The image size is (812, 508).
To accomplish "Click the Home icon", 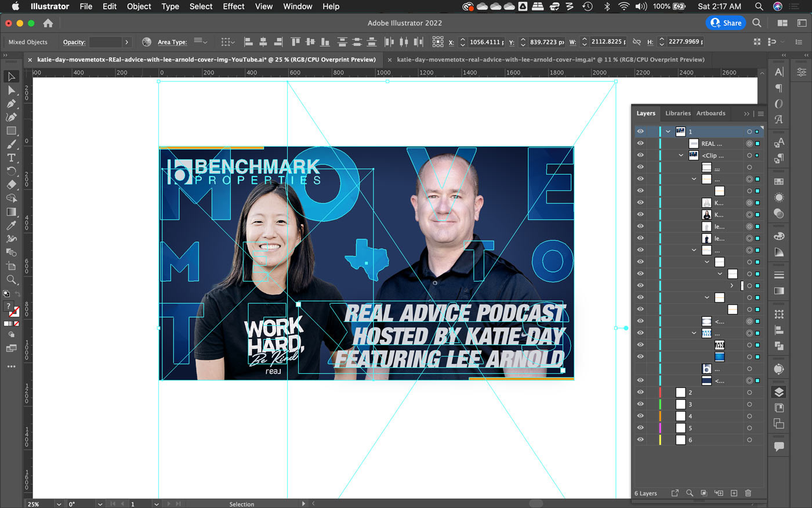I will click(x=48, y=23).
